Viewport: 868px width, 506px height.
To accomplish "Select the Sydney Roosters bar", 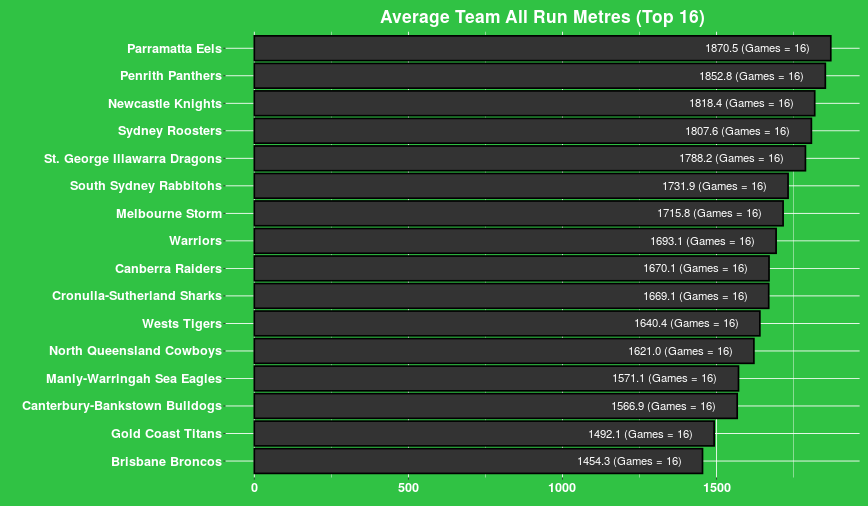I will click(533, 131).
